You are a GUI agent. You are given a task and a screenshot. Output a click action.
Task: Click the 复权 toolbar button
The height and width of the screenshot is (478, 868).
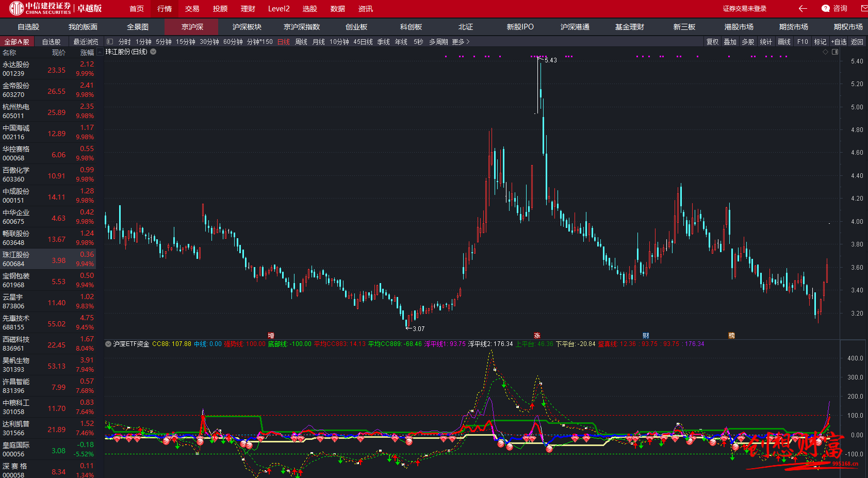tap(713, 42)
